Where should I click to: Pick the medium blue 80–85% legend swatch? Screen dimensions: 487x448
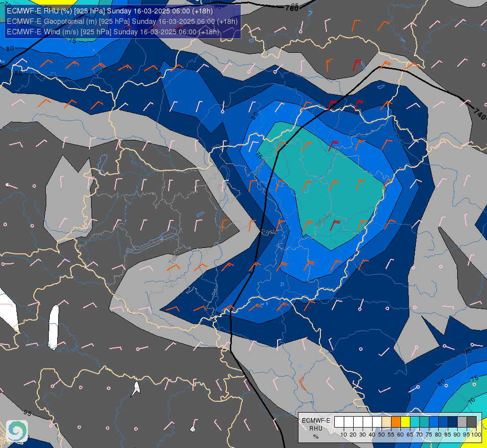(443, 422)
